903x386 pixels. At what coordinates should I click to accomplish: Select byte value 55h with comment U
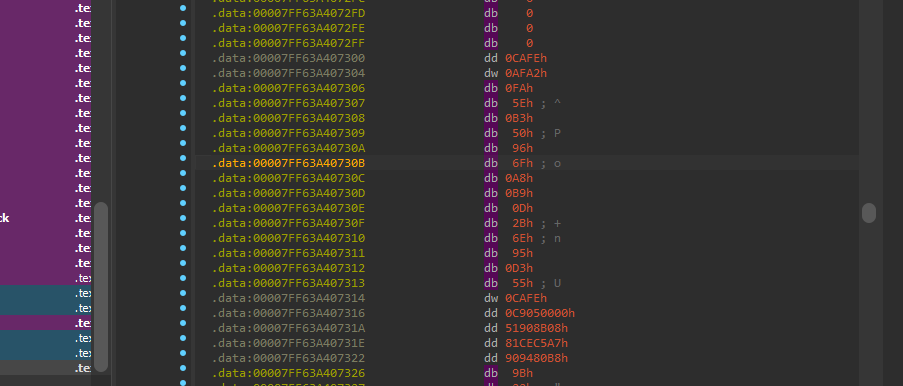522,283
